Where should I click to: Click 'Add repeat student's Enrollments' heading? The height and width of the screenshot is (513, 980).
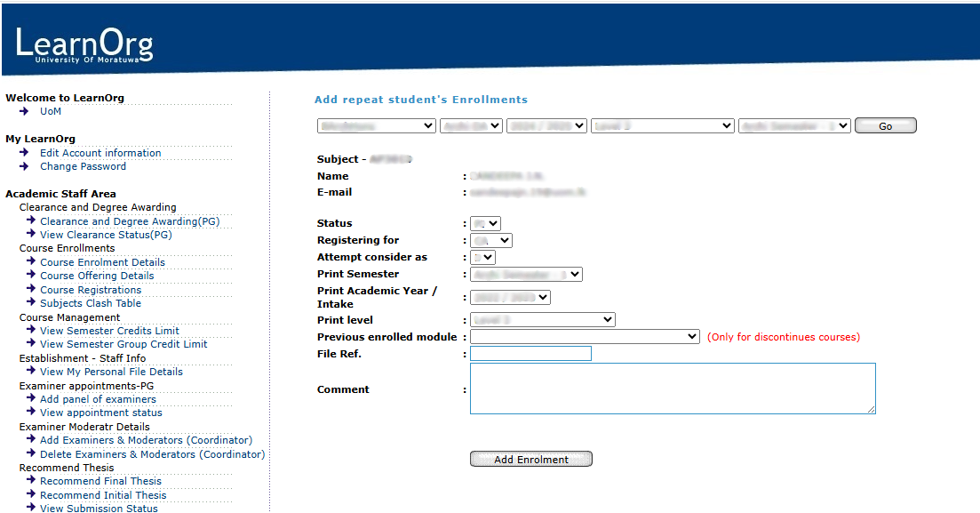coord(421,100)
